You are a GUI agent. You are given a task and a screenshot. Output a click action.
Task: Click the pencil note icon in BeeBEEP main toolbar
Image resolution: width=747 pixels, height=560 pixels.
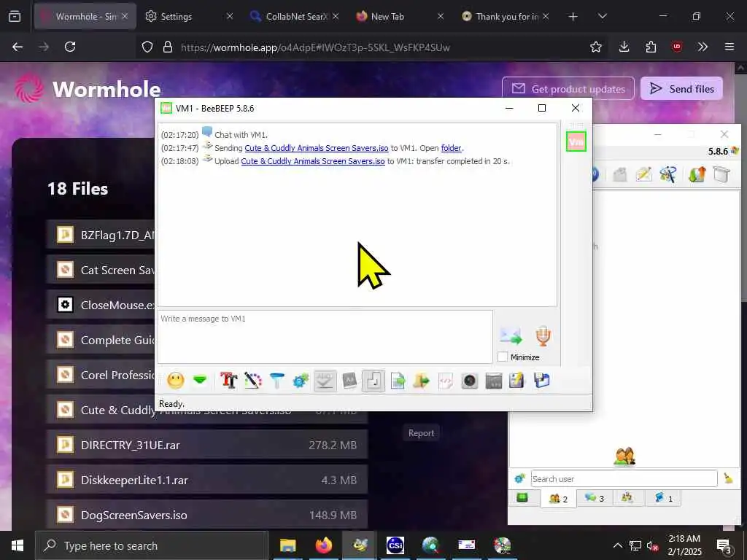pos(643,174)
